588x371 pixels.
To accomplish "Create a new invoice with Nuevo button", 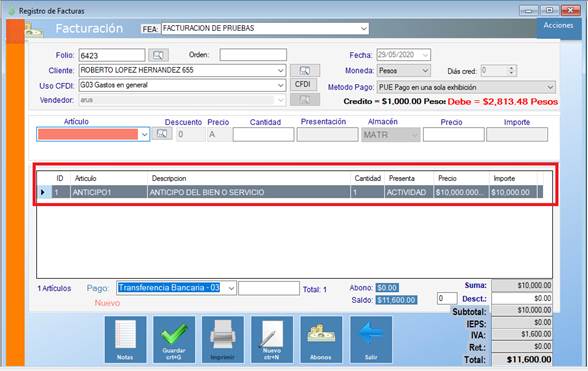I will (272, 339).
